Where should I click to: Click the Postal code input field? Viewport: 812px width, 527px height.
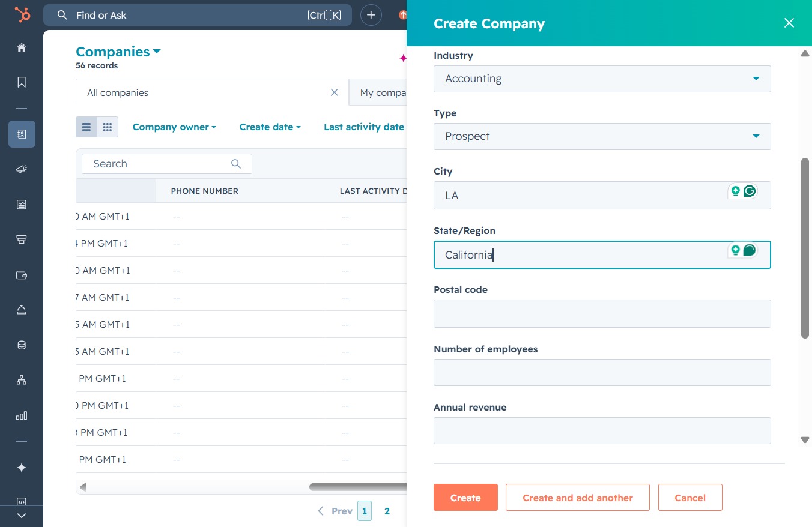602,313
